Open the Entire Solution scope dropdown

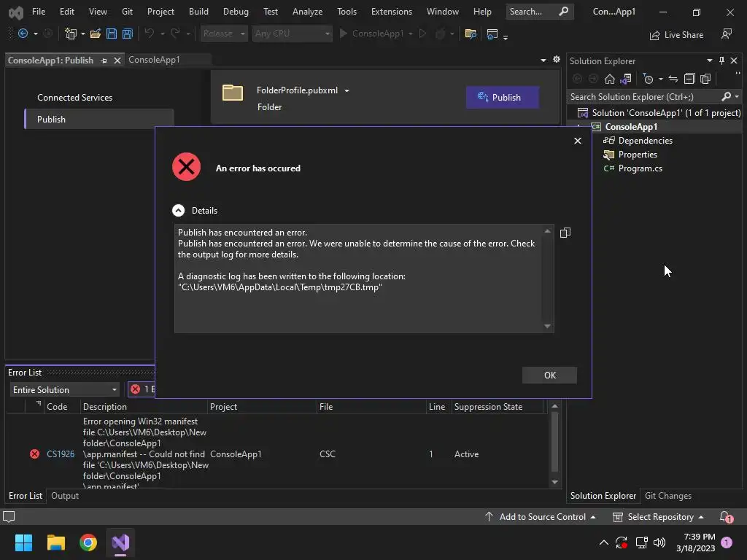coord(64,390)
